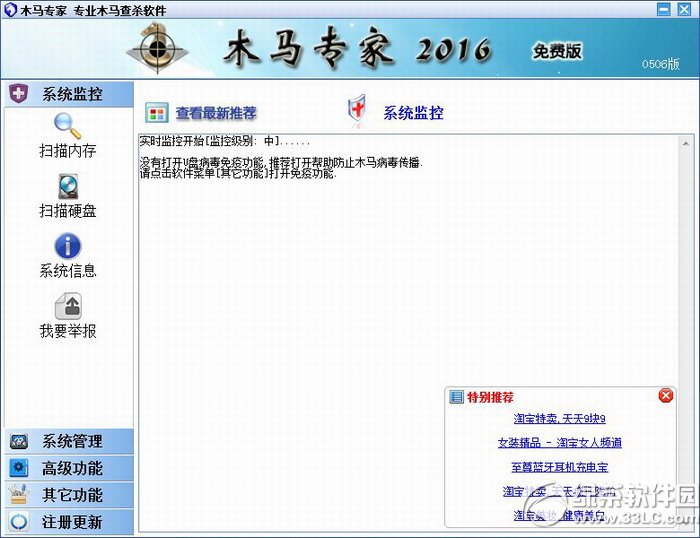
Task: Open the 注册更新 section
Action: 69,522
